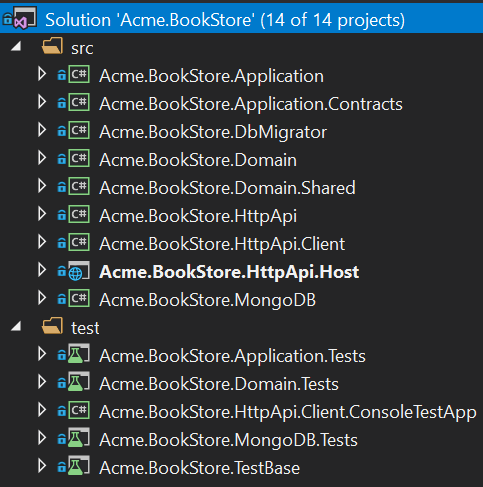Image resolution: width=483 pixels, height=487 pixels.
Task: Expand the Acme.BookStore.Domain.Tests project node
Action: (x=42, y=382)
